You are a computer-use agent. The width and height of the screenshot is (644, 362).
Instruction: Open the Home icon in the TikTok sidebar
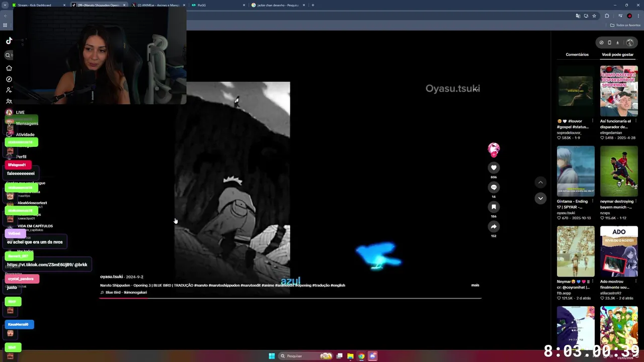pos(9,68)
